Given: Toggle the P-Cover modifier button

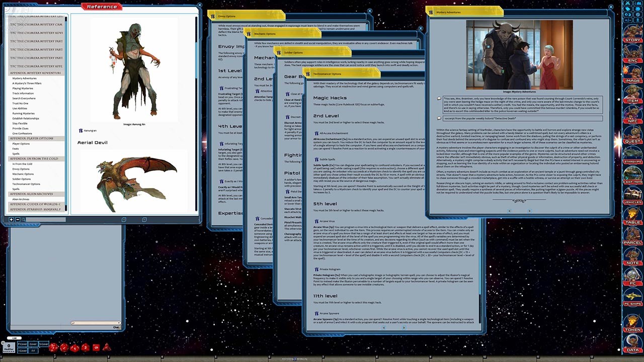Looking at the screenshot, I should (x=22, y=344).
